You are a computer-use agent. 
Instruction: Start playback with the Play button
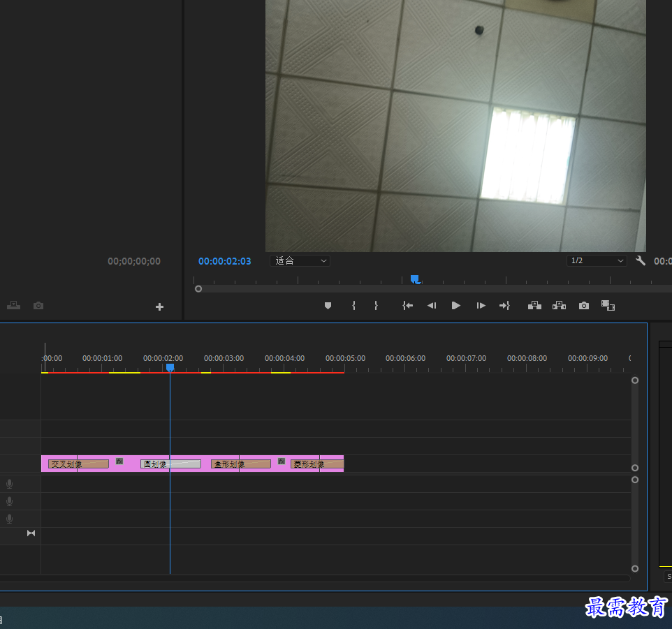click(456, 306)
